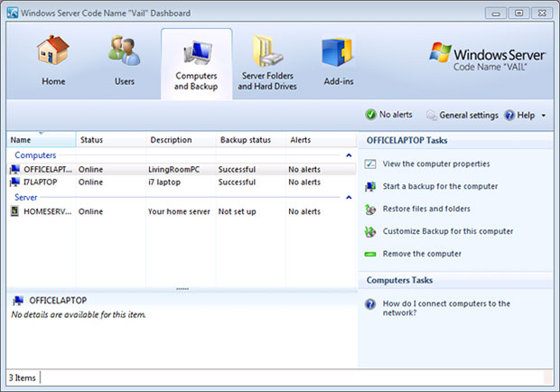Click the View computer properties icon
Viewport: 560px width, 392px height.
tap(370, 163)
